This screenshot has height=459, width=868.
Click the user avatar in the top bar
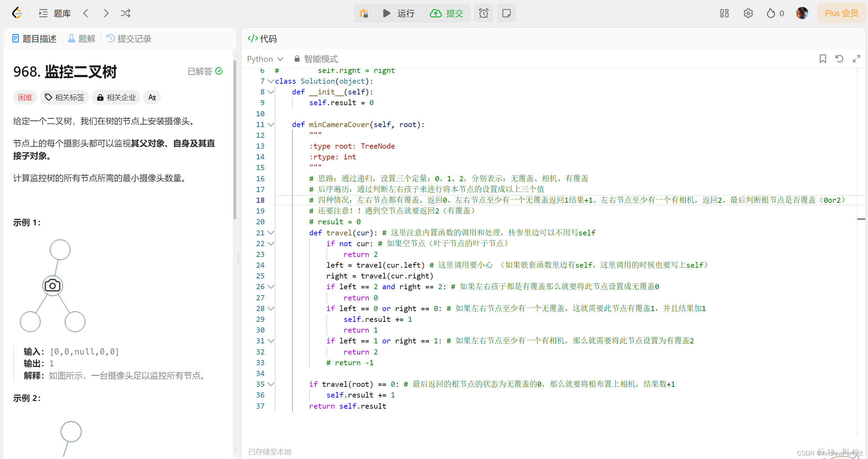click(802, 13)
